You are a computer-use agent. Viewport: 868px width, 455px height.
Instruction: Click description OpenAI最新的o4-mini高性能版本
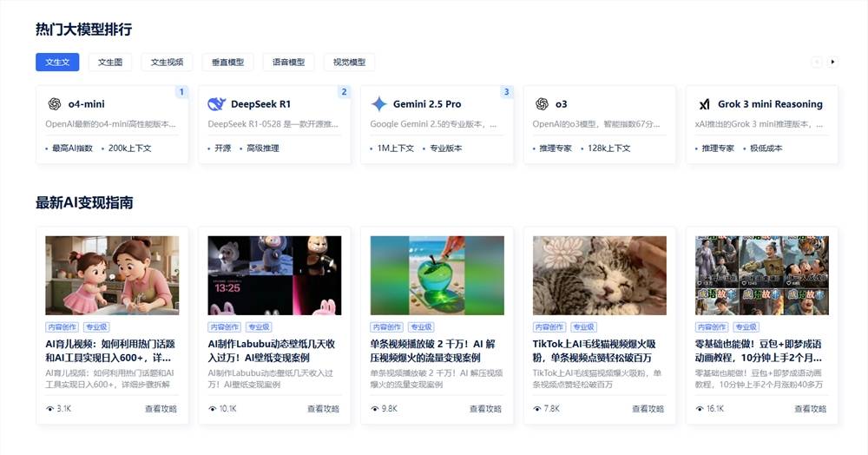click(x=110, y=124)
